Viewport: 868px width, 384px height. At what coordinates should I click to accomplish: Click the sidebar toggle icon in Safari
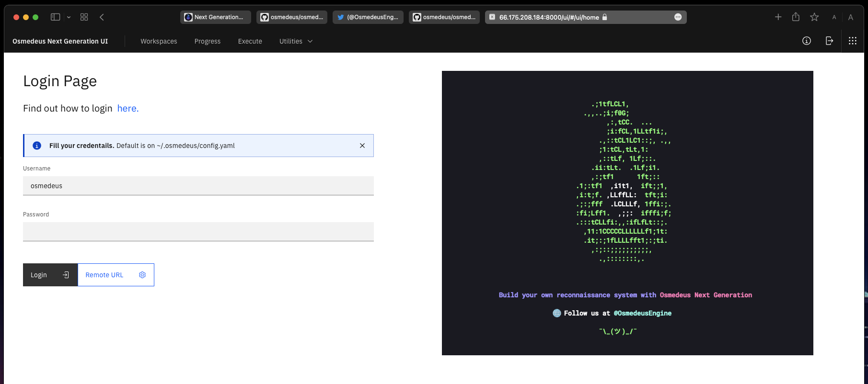click(56, 17)
